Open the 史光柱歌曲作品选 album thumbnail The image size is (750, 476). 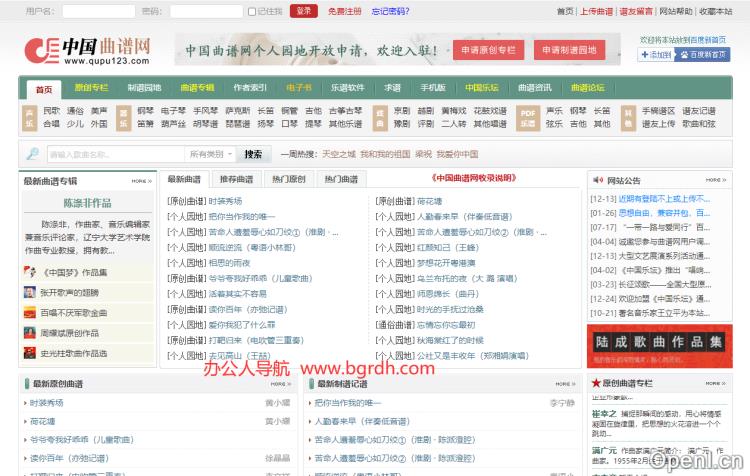coord(30,353)
